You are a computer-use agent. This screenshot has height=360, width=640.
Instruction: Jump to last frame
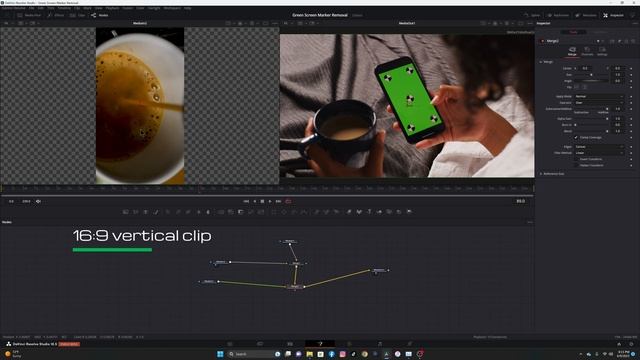278,201
